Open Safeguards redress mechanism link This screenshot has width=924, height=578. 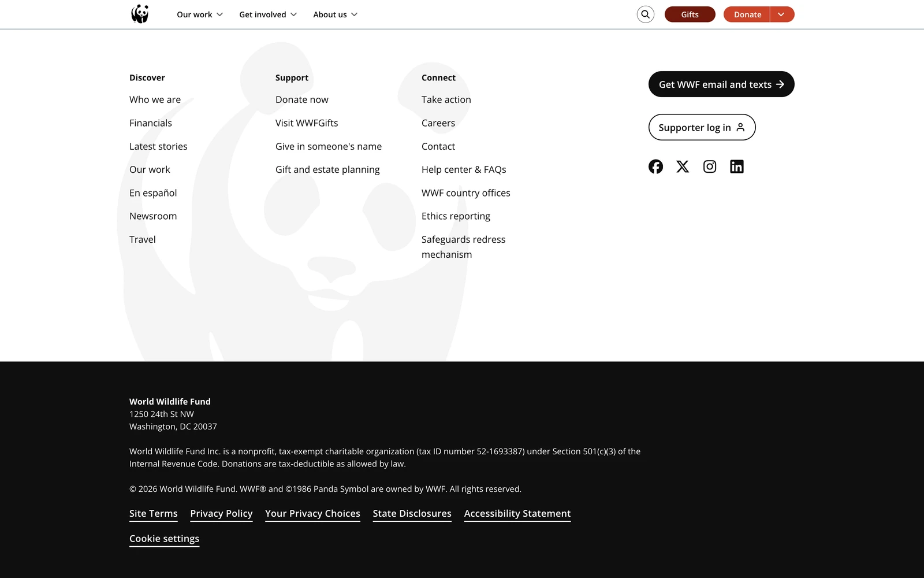(463, 247)
